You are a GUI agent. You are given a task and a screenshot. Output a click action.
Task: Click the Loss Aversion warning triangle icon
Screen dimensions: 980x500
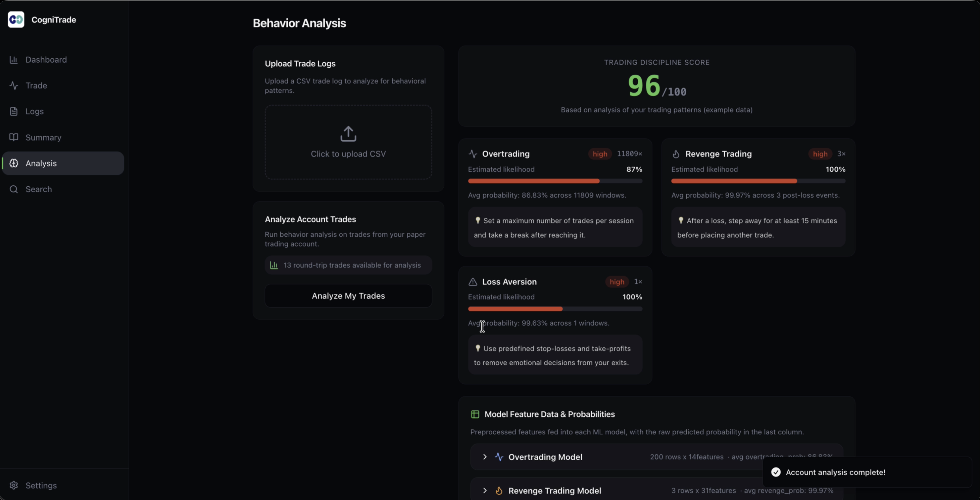point(473,282)
